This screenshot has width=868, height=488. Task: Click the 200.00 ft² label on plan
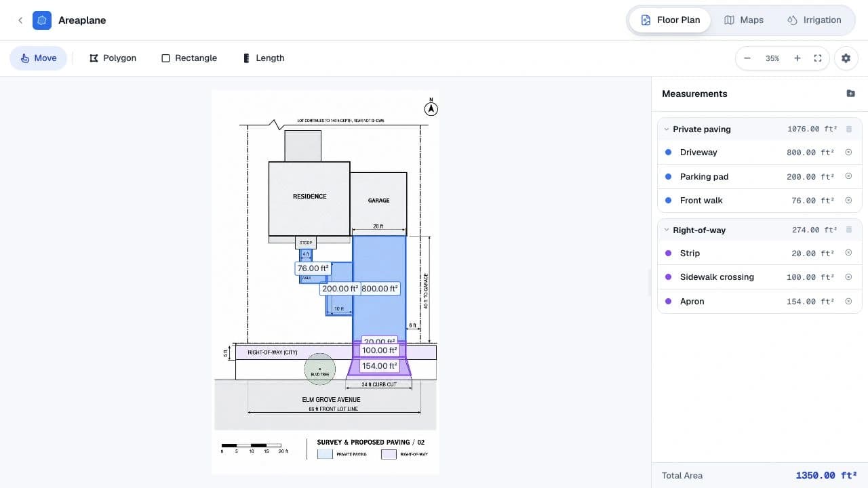340,289
